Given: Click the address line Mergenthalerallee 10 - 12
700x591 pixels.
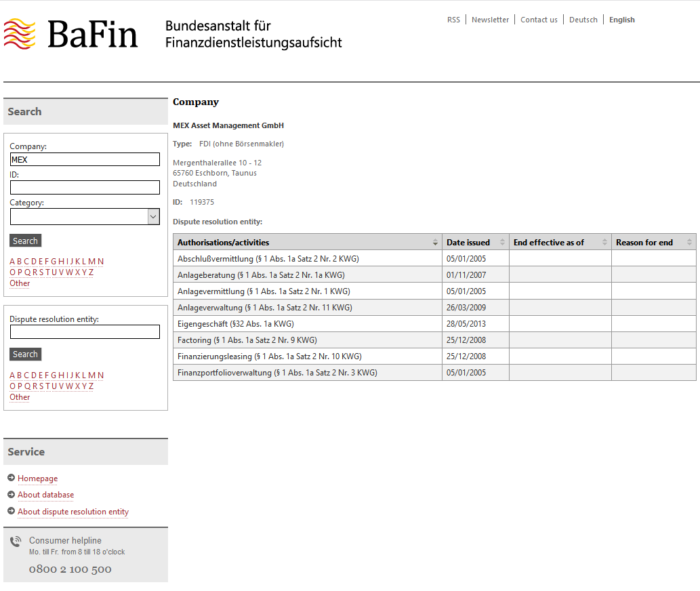Looking at the screenshot, I should click(x=218, y=163).
